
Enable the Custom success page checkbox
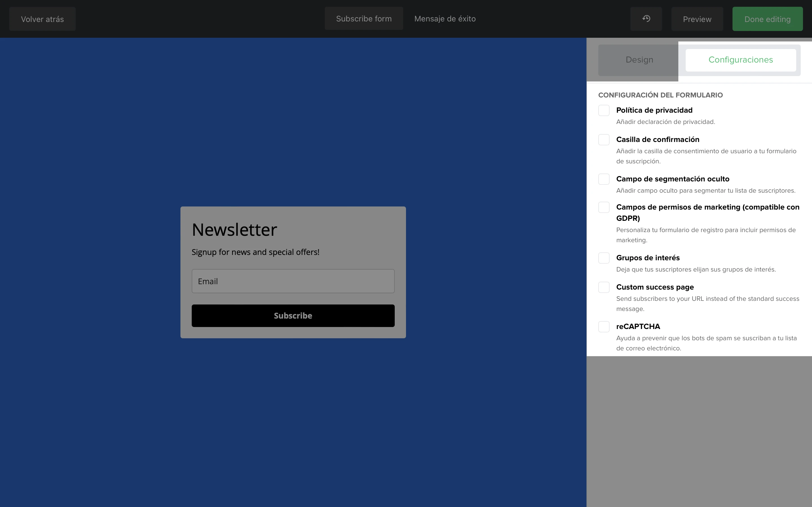click(x=604, y=287)
